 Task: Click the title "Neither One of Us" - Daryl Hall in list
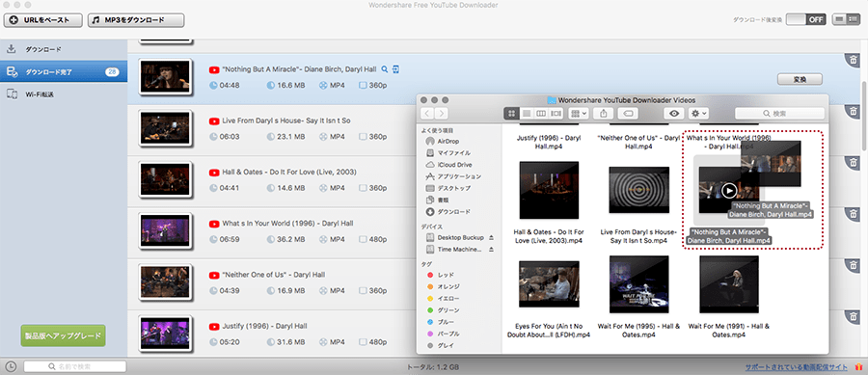pyautogui.click(x=274, y=275)
